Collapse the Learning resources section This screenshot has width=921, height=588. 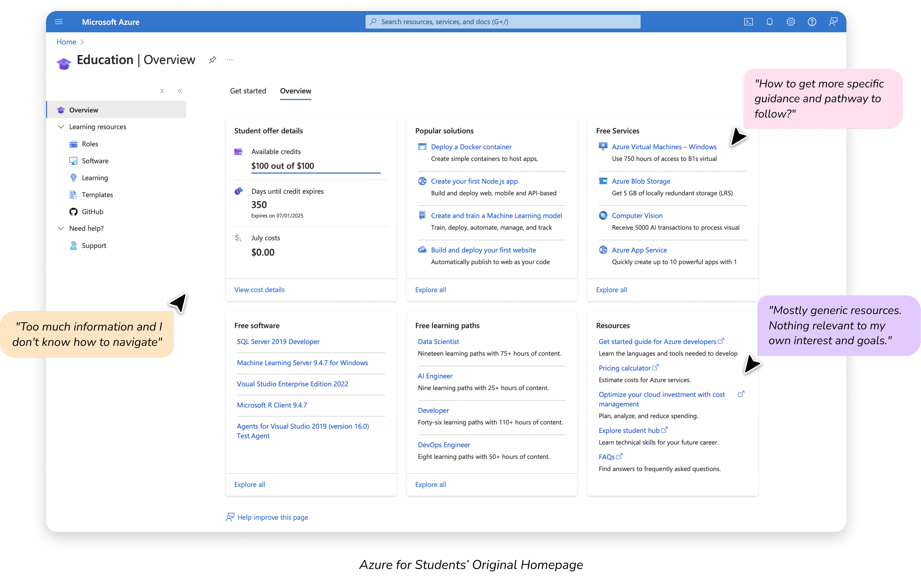pos(61,127)
